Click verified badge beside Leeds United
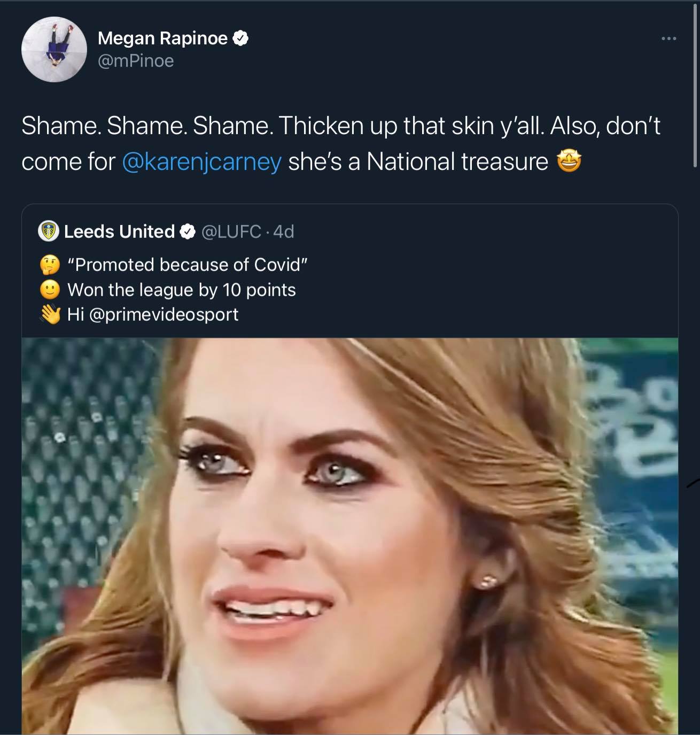The height and width of the screenshot is (735, 700). [x=187, y=231]
